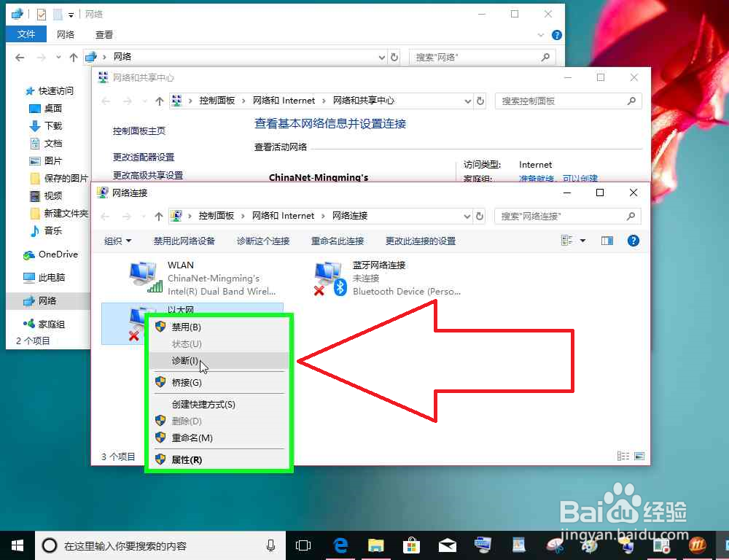Expand the address bar history dropdown

click(467, 216)
